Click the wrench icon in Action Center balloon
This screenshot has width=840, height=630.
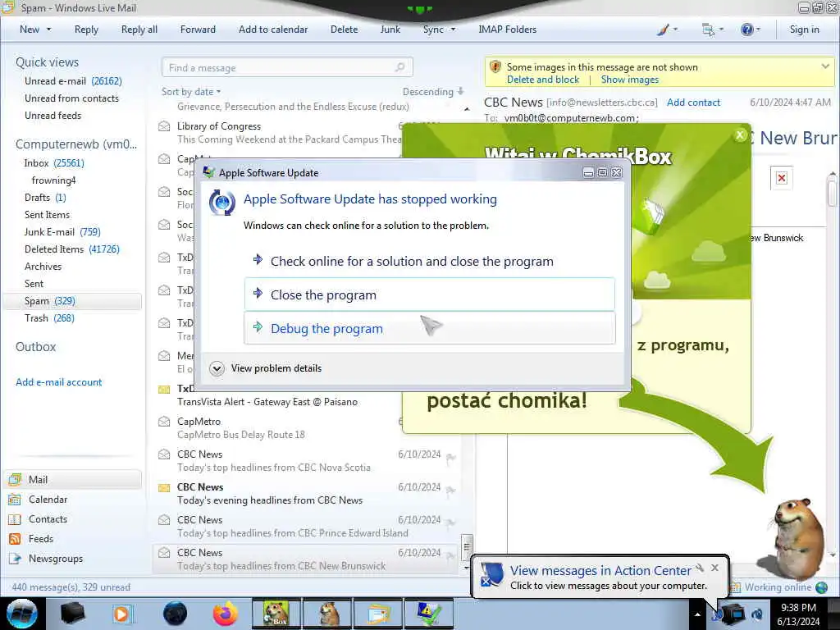click(700, 568)
